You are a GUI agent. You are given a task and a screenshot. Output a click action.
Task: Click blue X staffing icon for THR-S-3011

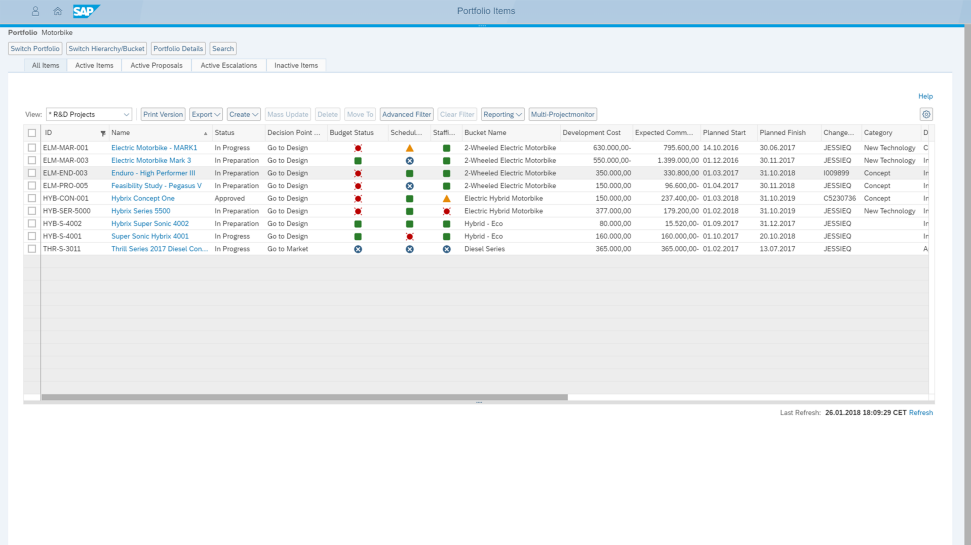point(446,249)
